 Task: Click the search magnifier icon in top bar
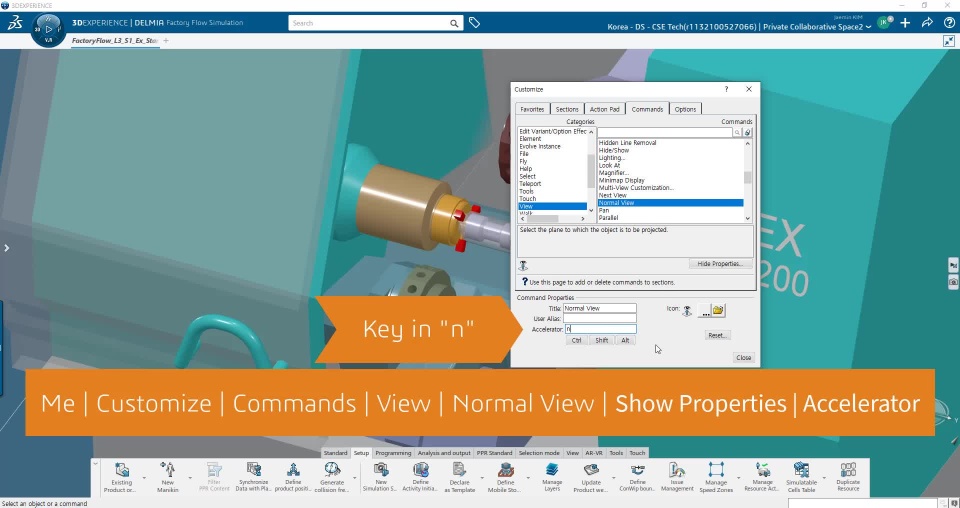click(x=454, y=23)
